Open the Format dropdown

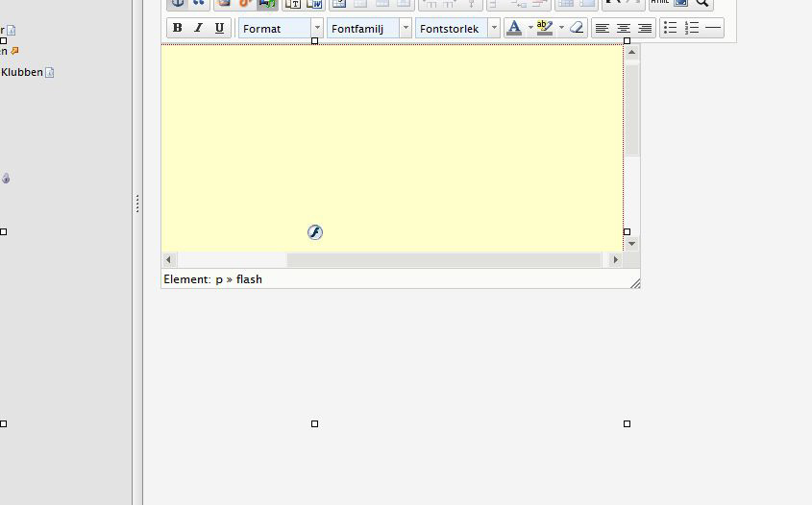coord(281,29)
